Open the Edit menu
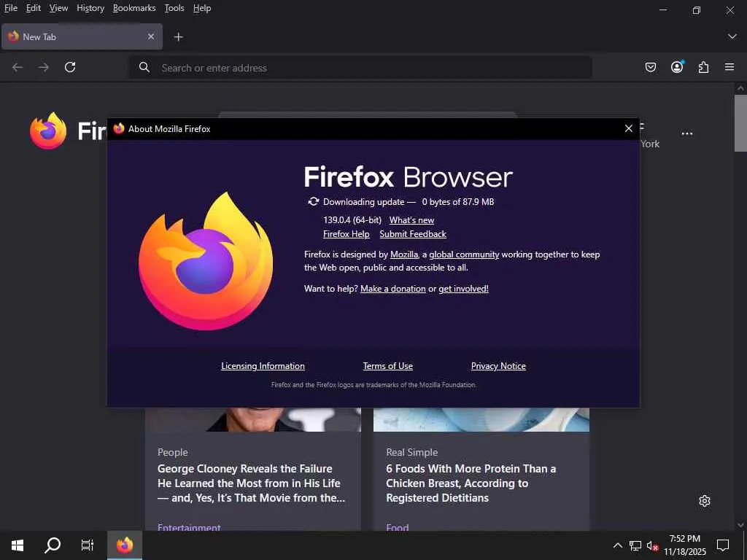 click(34, 8)
